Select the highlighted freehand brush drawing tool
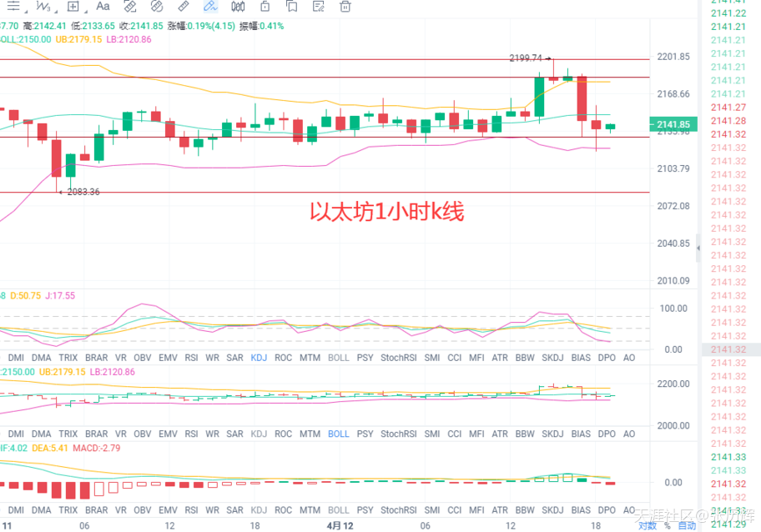761x532 pixels. pos(210,6)
